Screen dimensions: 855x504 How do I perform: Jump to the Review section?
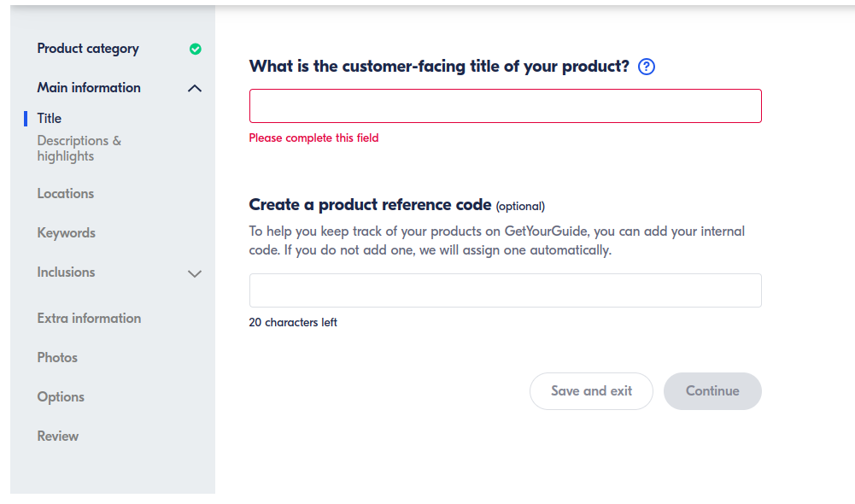[x=58, y=437]
